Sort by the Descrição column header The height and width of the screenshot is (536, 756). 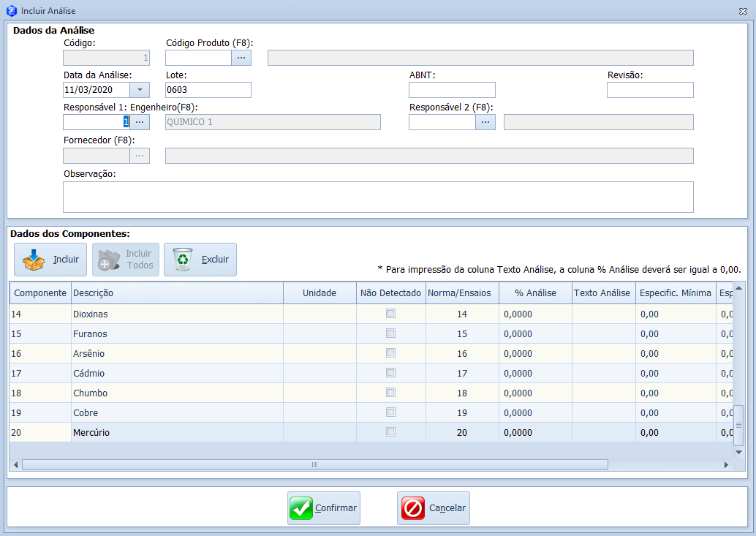point(176,293)
